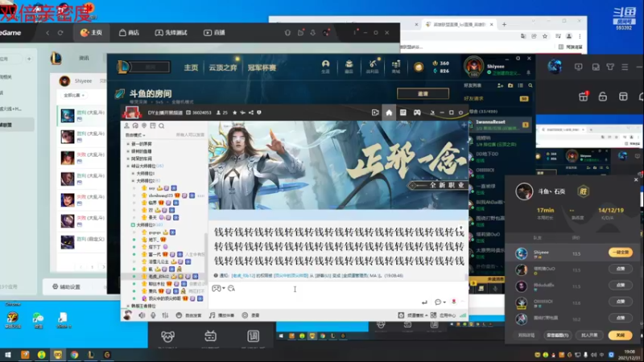Expand the second channel group in tree
The width and height of the screenshot is (644, 362).
[128, 151]
